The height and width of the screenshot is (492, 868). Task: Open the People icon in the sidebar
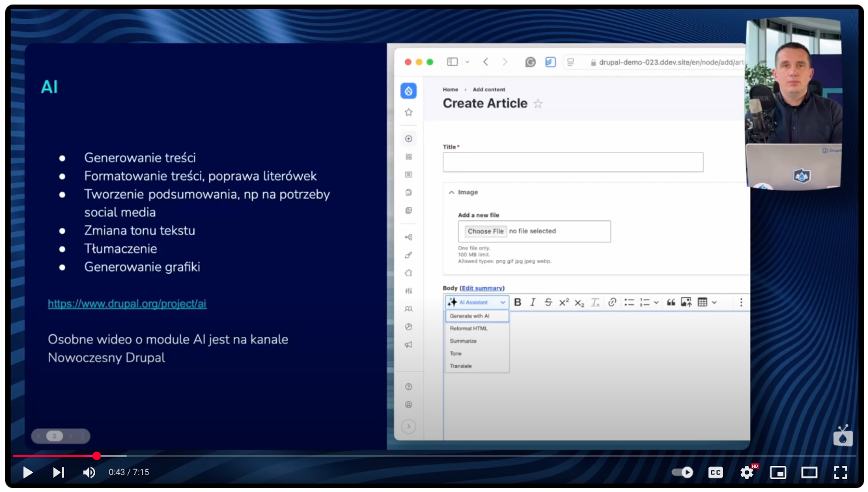click(408, 309)
